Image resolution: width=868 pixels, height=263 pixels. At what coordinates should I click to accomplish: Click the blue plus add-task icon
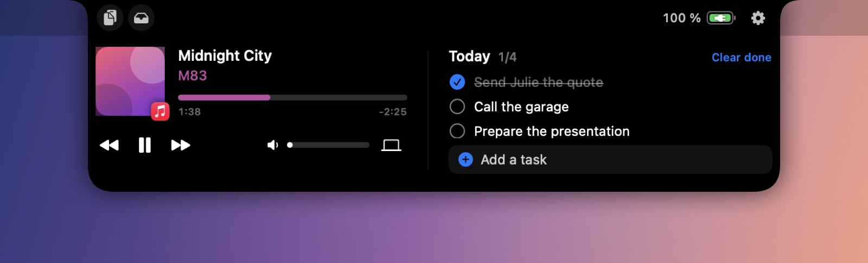pyautogui.click(x=465, y=159)
